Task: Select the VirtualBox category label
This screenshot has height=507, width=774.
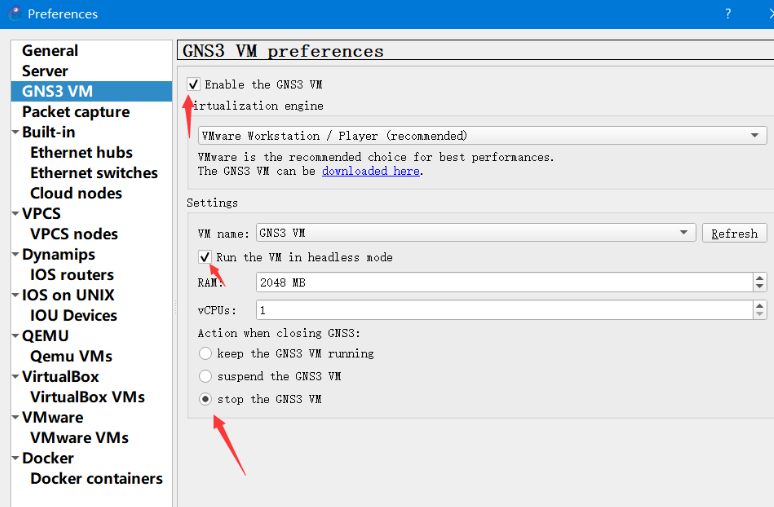Action: [x=60, y=376]
